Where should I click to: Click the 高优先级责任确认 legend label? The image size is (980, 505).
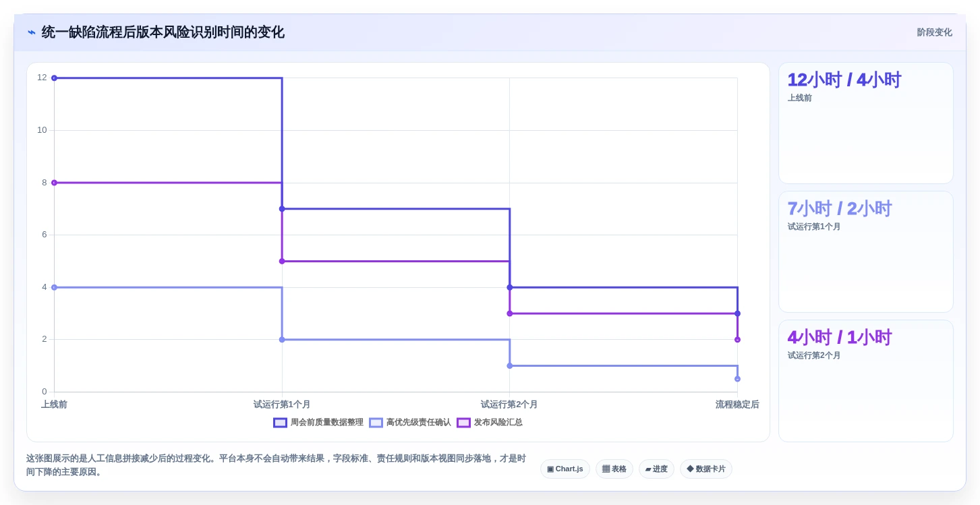pos(418,423)
